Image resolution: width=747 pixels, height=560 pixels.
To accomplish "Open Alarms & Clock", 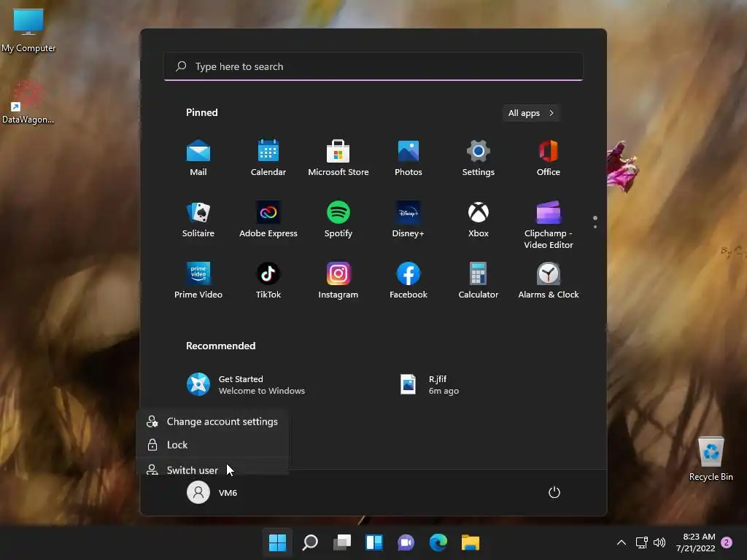I will (x=549, y=281).
